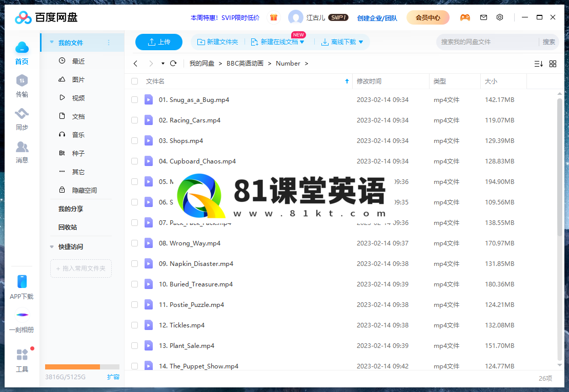569x392 pixels.
Task: Click the file list vertical scrollbar
Action: coord(560,167)
